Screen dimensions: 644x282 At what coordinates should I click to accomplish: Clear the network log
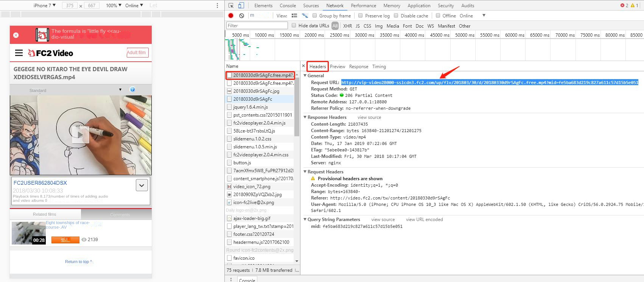(241, 16)
